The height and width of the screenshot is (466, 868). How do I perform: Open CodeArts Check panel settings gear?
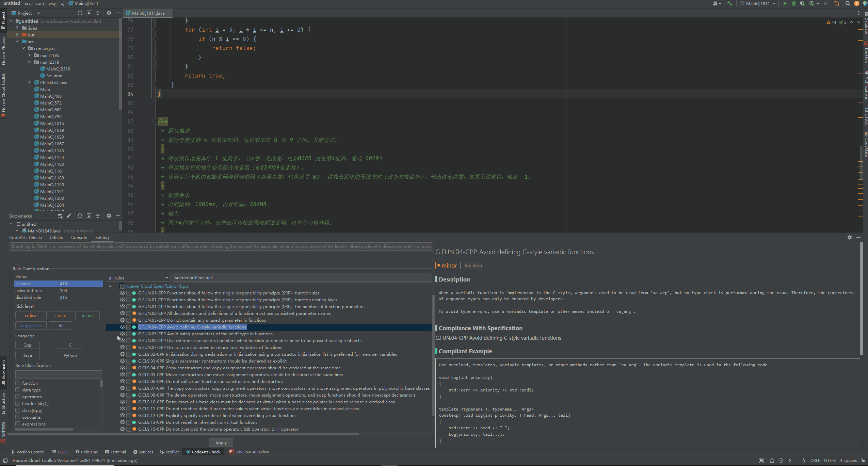tap(849, 237)
